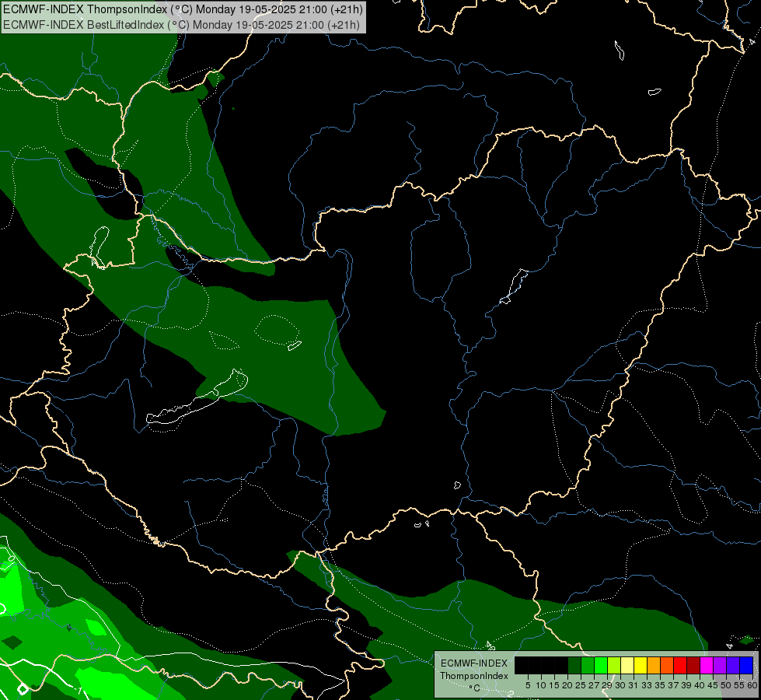
Task: Click the legend tick value 60
Action: (752, 685)
